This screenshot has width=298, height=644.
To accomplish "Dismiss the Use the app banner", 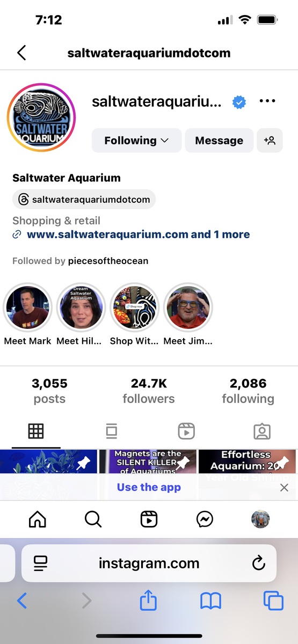I will (x=284, y=487).
